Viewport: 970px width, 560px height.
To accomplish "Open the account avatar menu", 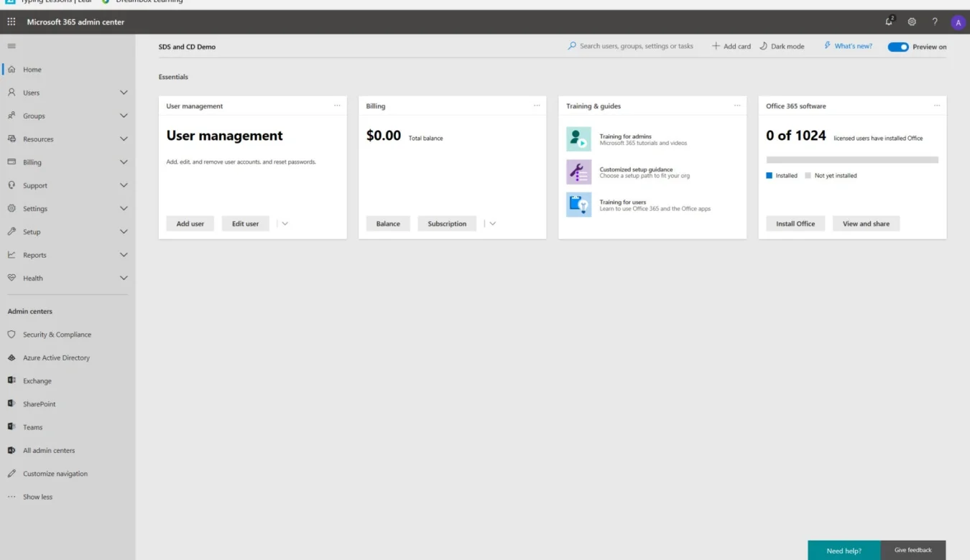I will [x=958, y=22].
